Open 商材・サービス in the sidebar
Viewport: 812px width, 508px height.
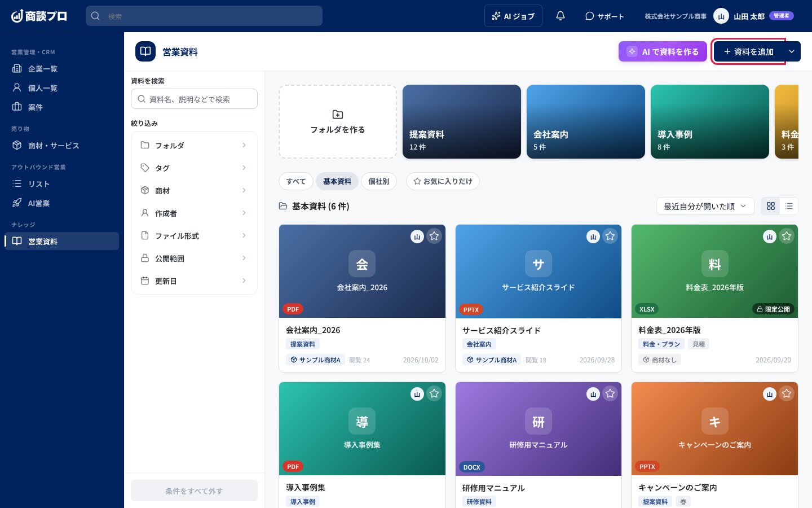point(62,146)
